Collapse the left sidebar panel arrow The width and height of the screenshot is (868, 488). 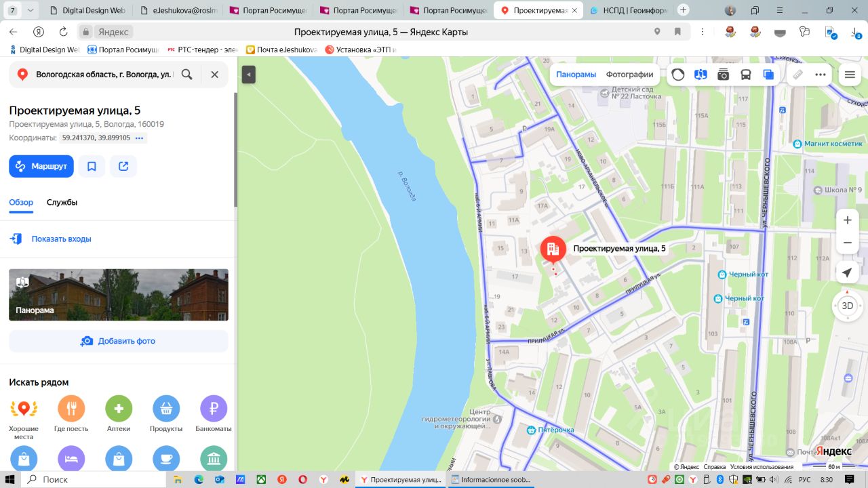(249, 75)
